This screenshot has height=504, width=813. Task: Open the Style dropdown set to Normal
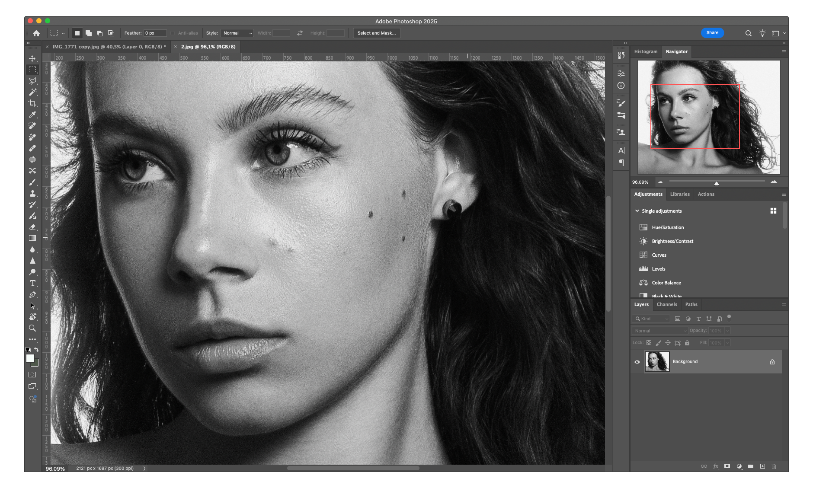point(237,33)
